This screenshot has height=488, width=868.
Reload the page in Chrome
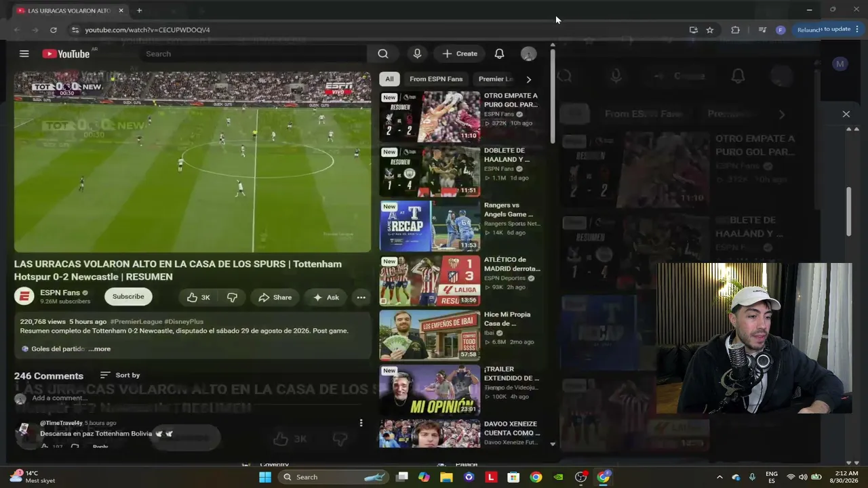(x=54, y=30)
